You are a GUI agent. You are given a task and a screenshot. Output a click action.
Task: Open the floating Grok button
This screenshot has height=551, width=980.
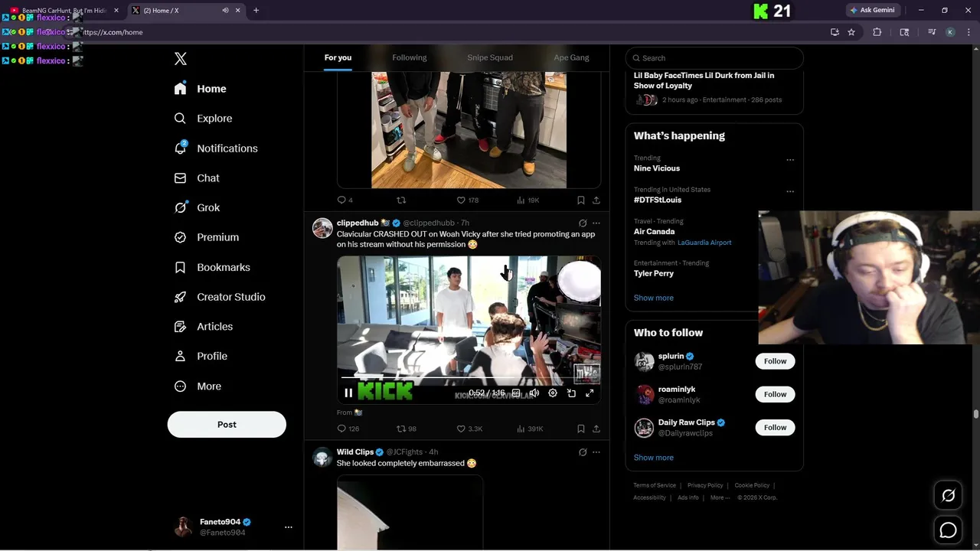(948, 496)
